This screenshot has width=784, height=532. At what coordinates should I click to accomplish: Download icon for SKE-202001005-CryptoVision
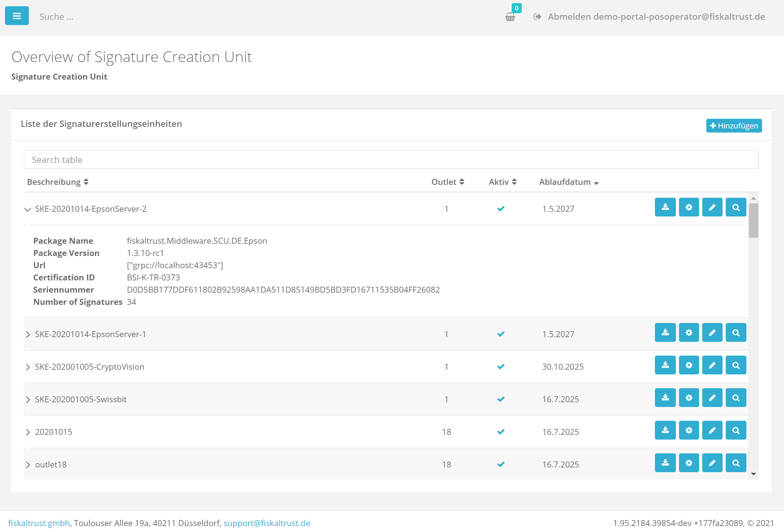(x=665, y=365)
